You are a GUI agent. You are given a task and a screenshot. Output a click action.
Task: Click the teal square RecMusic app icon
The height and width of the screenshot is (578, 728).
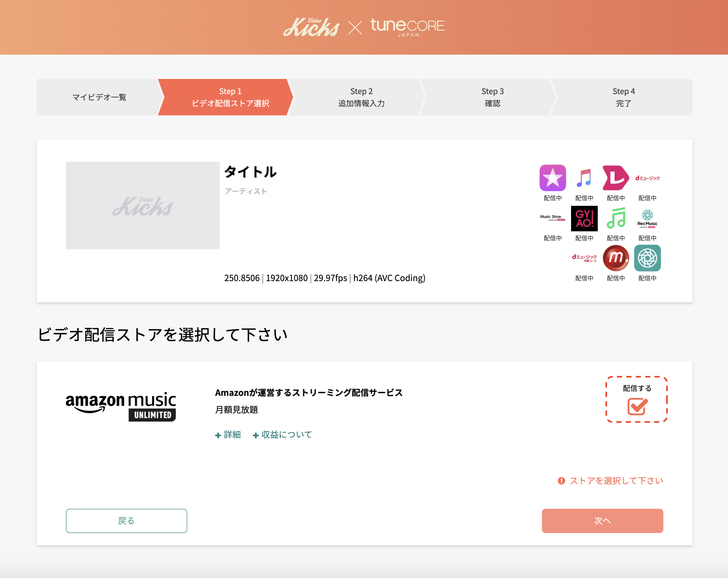647,258
